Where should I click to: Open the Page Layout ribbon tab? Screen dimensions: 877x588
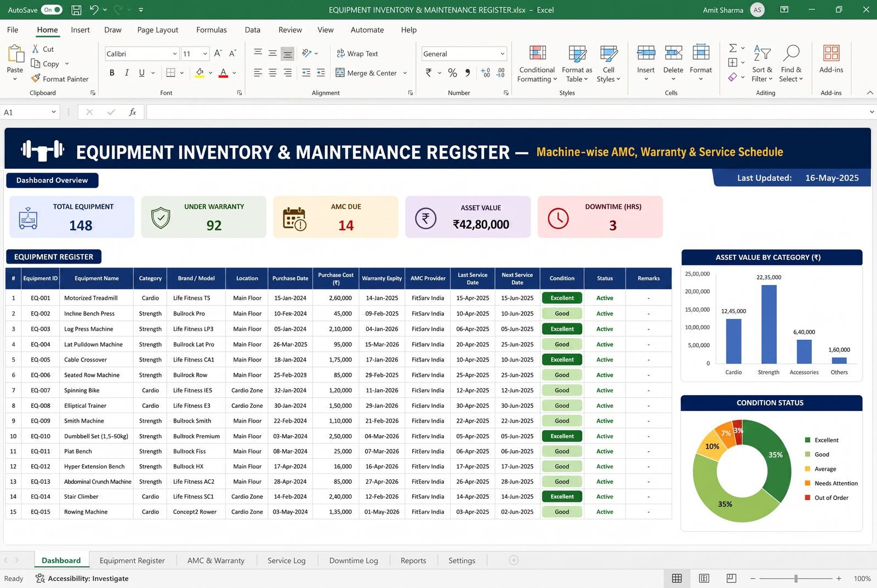click(x=158, y=30)
